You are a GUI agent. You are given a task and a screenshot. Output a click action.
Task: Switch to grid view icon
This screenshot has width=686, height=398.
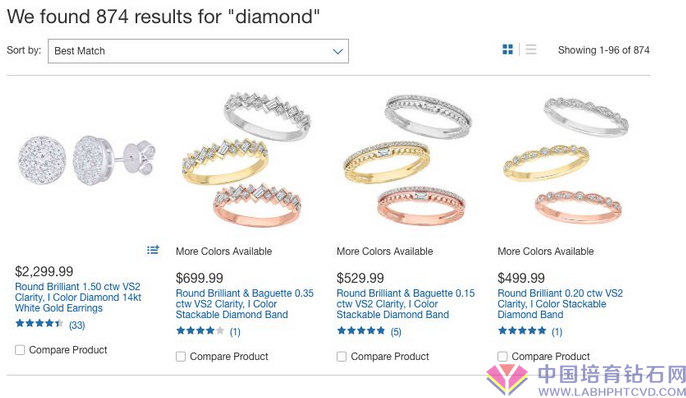coord(508,49)
